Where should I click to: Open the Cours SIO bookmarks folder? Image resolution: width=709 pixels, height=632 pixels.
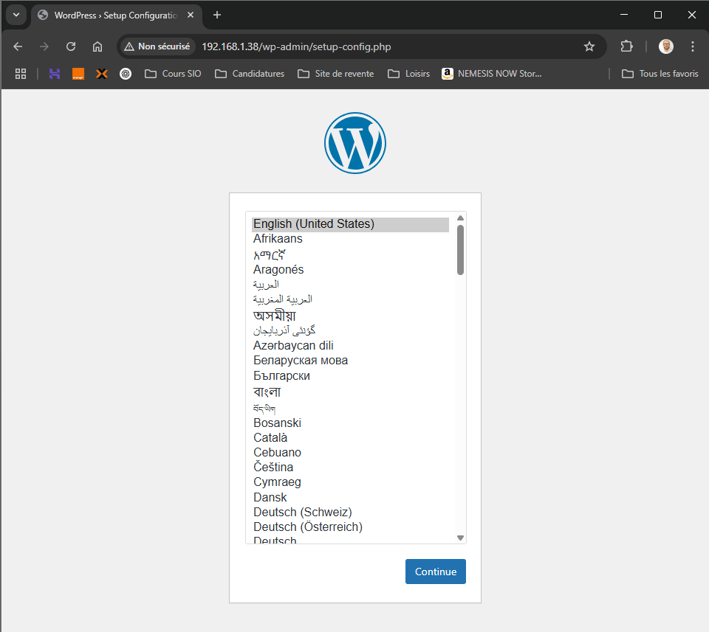pyautogui.click(x=173, y=74)
